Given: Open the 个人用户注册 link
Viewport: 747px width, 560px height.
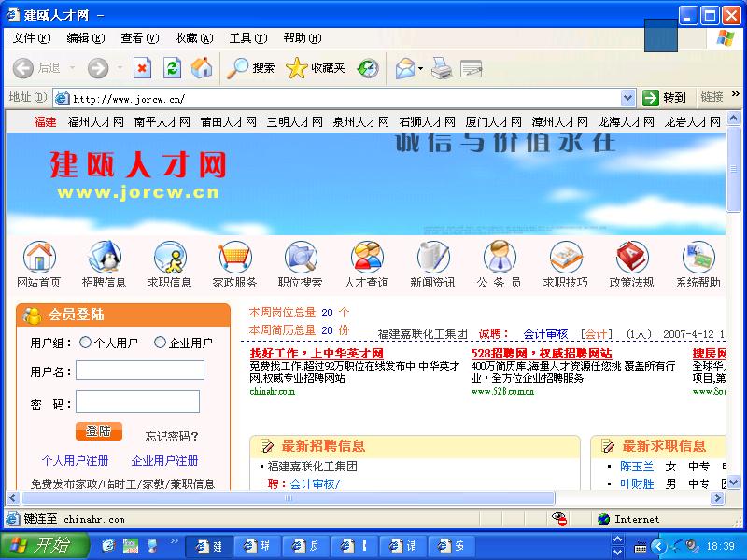Looking at the screenshot, I should tap(76, 460).
